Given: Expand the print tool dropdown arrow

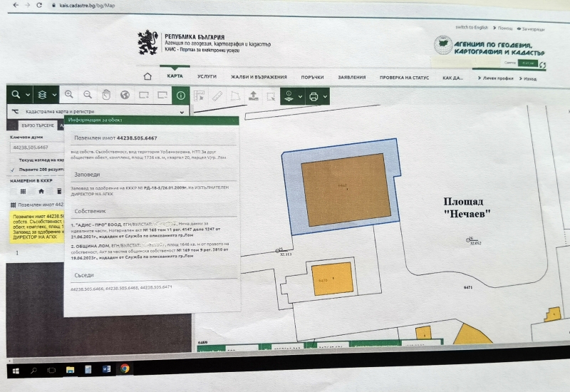Looking at the screenshot, I should click(x=326, y=96).
